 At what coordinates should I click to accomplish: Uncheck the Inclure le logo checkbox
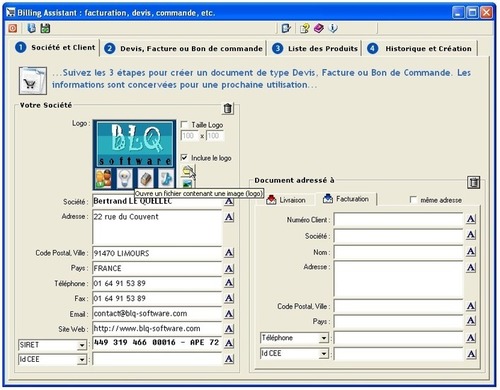[184, 157]
